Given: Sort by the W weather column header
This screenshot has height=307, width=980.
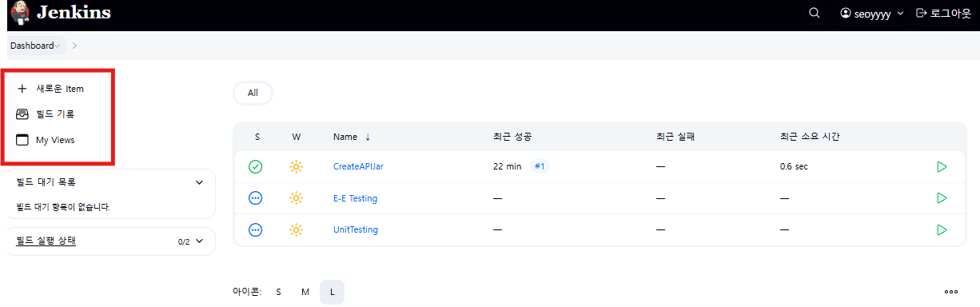Looking at the screenshot, I should pos(297,137).
